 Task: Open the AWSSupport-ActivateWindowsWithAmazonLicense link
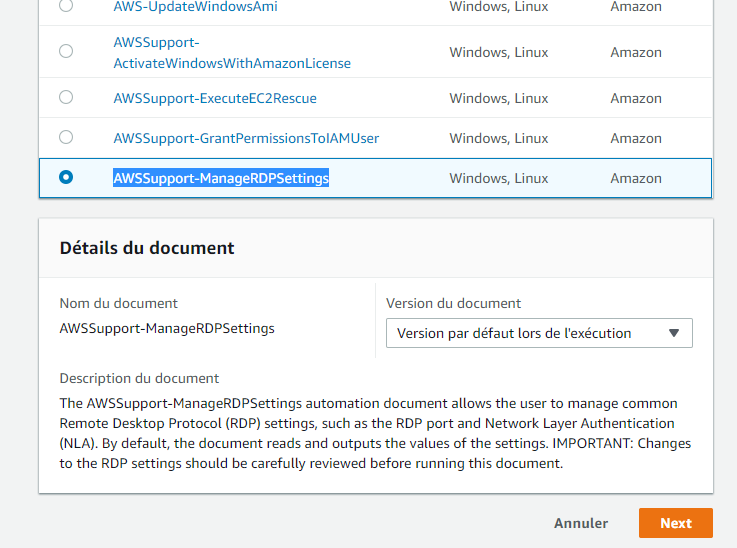point(232,53)
